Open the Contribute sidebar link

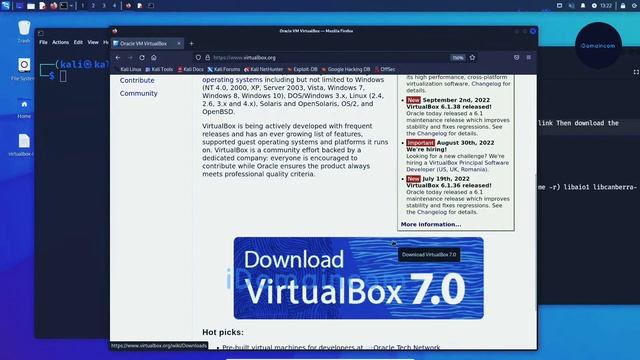[x=137, y=80]
